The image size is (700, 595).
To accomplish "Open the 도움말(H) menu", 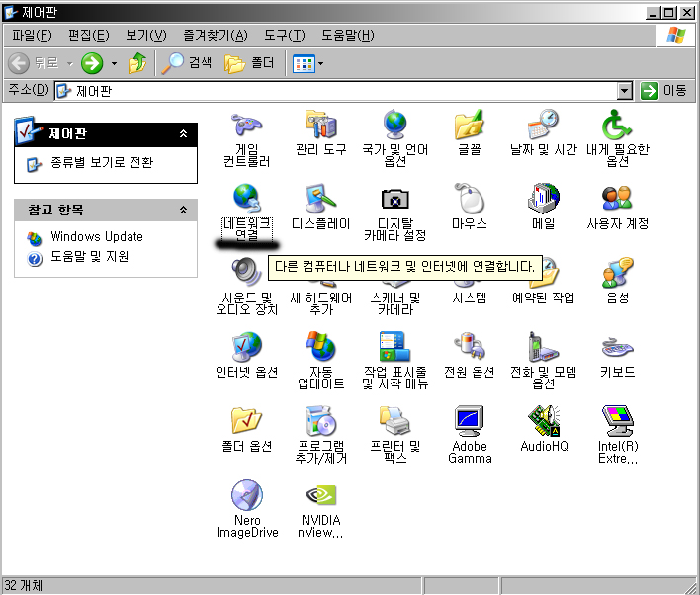I will pos(348,35).
